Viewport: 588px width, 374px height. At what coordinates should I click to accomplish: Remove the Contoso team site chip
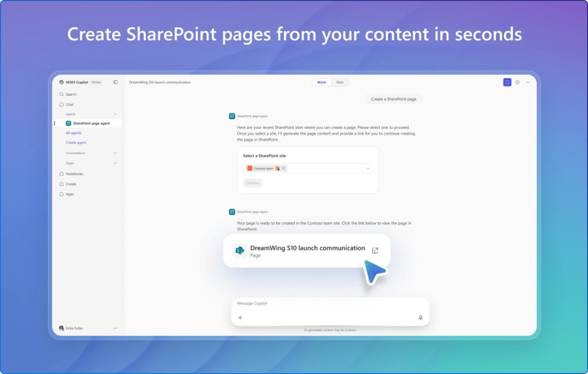pos(284,168)
